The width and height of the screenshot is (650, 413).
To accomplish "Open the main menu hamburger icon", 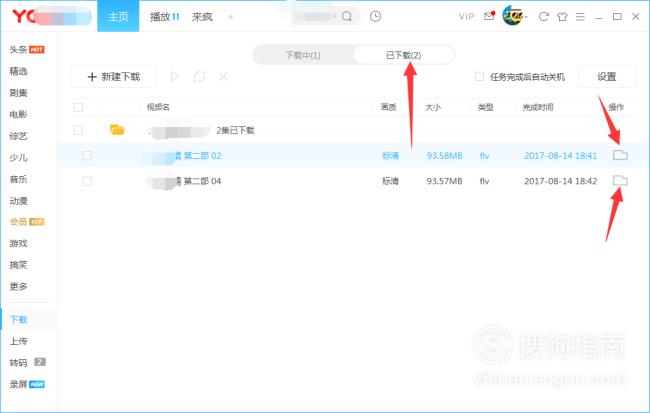I will click(x=580, y=17).
